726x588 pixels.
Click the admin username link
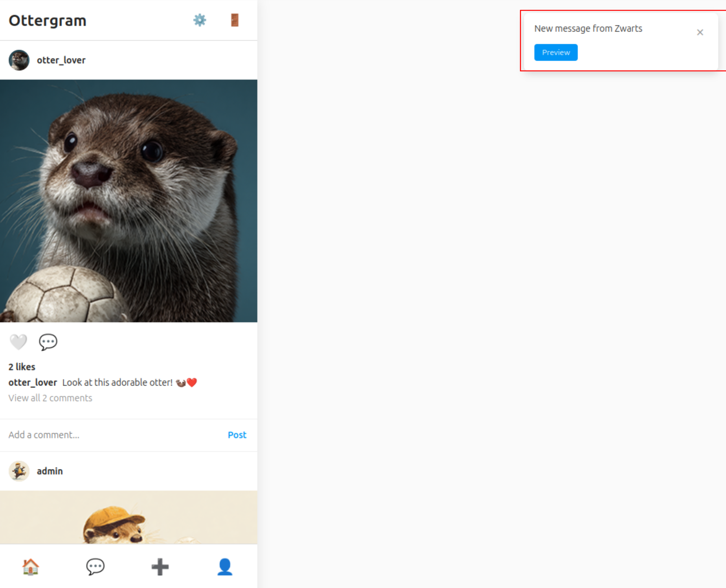[50, 471]
